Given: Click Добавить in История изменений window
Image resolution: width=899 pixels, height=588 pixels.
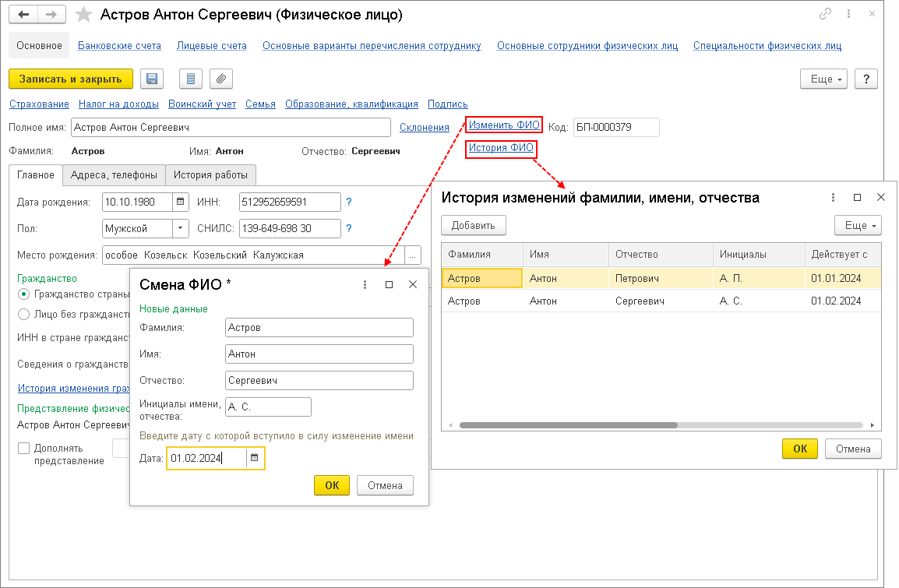Looking at the screenshot, I should click(x=473, y=225).
